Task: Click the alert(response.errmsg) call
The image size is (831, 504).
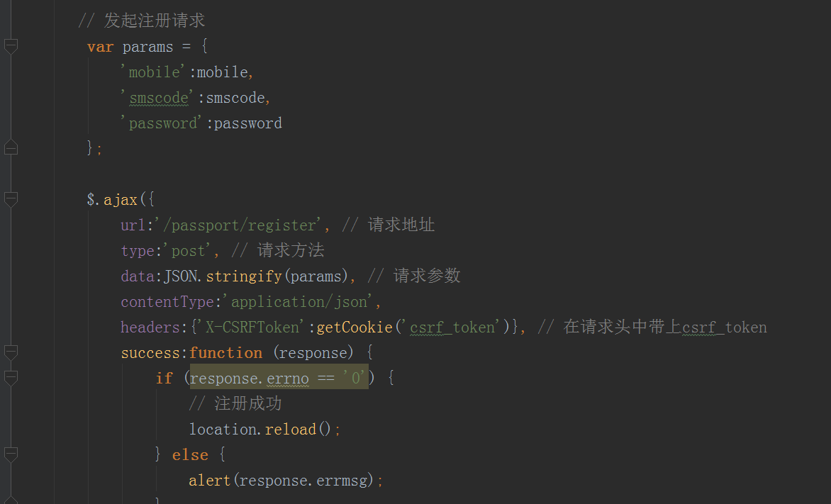Action: pos(284,481)
